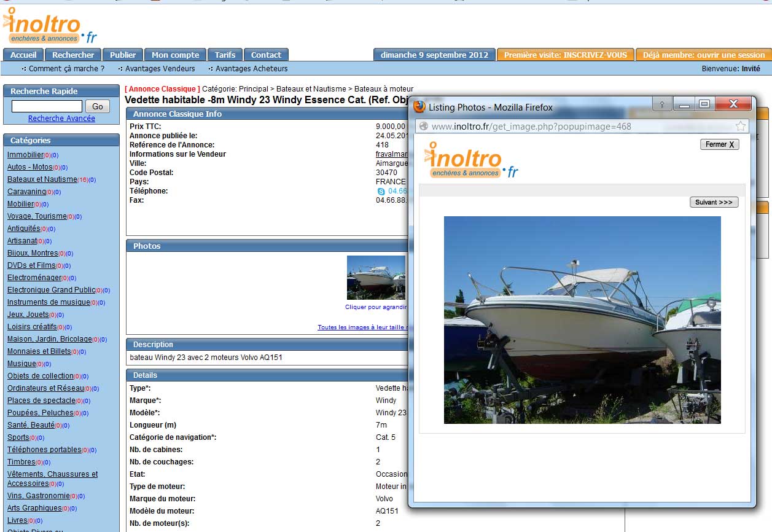Image resolution: width=772 pixels, height=532 pixels.
Task: Click Déjà membre: ouvrir une session
Action: pos(704,55)
